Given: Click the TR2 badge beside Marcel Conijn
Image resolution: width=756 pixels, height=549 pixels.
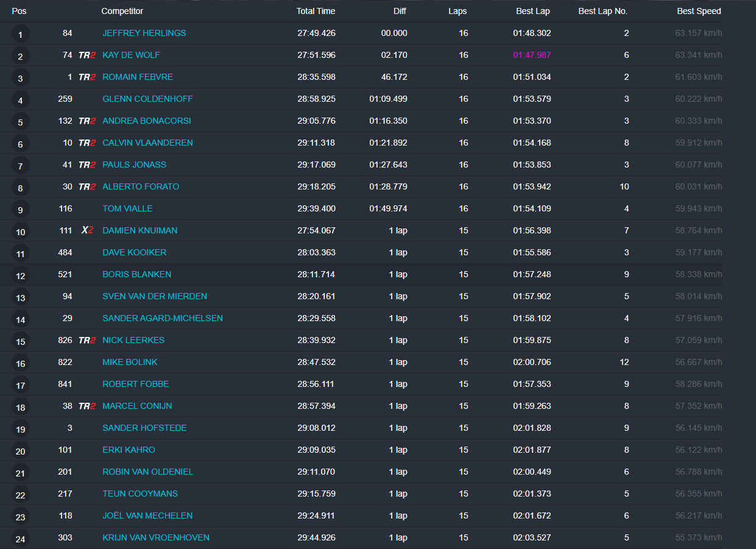Looking at the screenshot, I should pos(87,406).
